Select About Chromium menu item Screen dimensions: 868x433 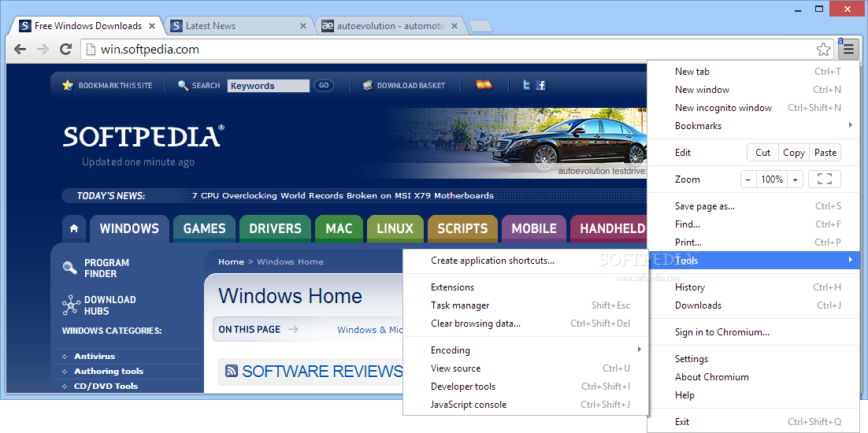tap(754, 377)
